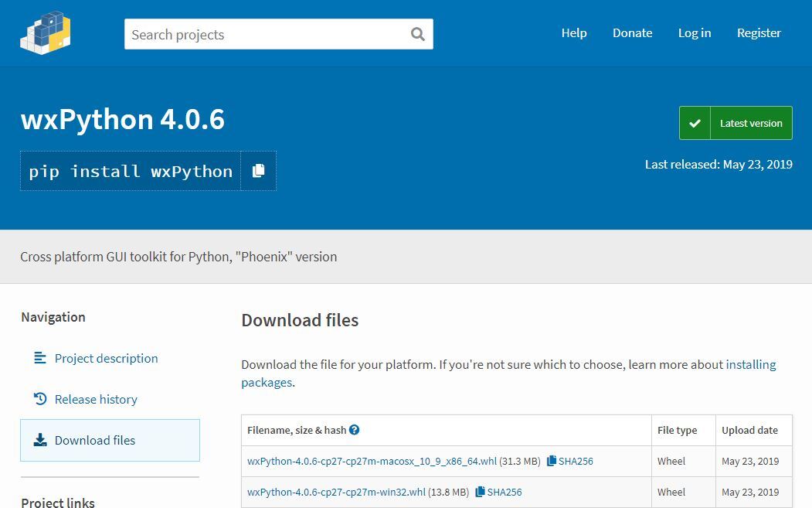Click the Filename, size & hash header
812x508 pixels.
tap(296, 430)
